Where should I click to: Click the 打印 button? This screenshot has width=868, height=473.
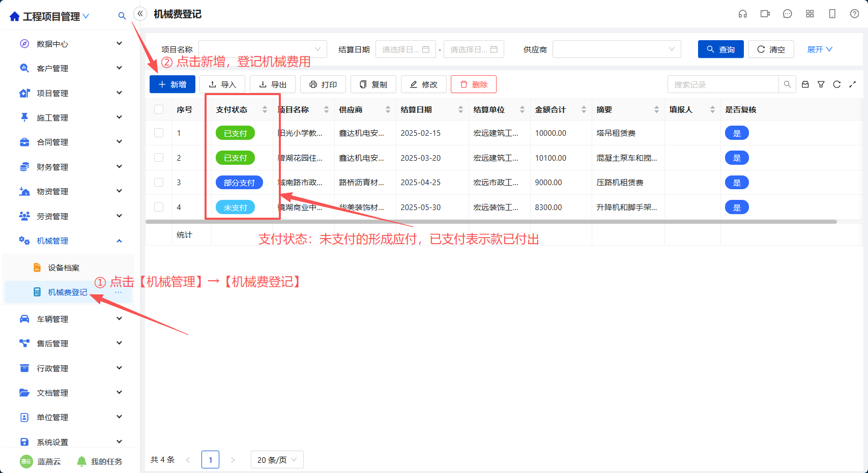[323, 84]
